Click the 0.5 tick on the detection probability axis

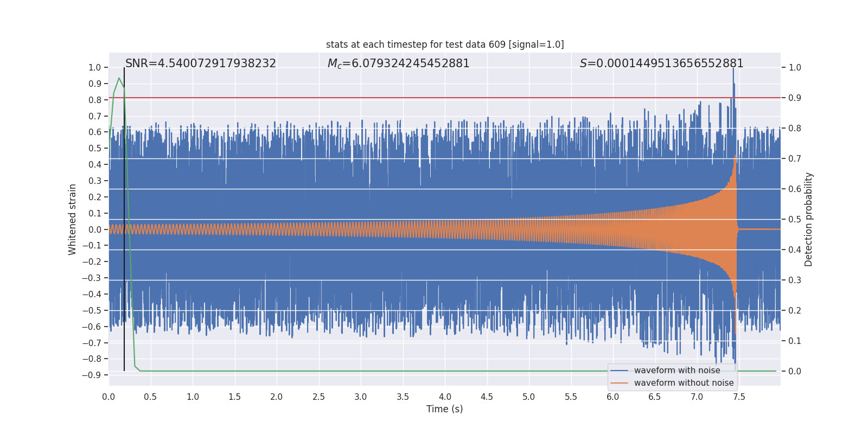coord(795,220)
